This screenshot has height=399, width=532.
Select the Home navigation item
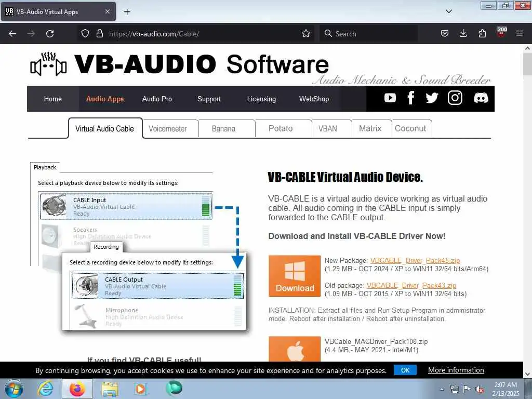pos(52,99)
